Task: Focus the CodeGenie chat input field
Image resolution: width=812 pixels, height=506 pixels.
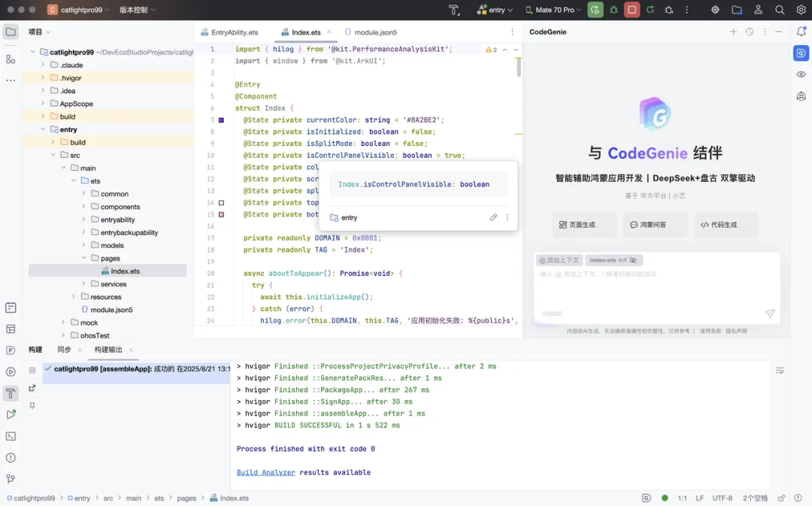Action: 656,290
